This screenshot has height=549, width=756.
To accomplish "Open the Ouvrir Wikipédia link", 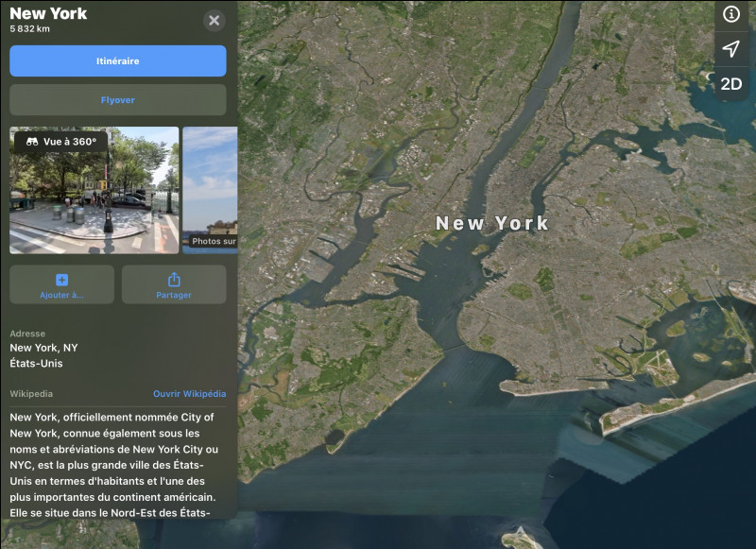I will 190,393.
